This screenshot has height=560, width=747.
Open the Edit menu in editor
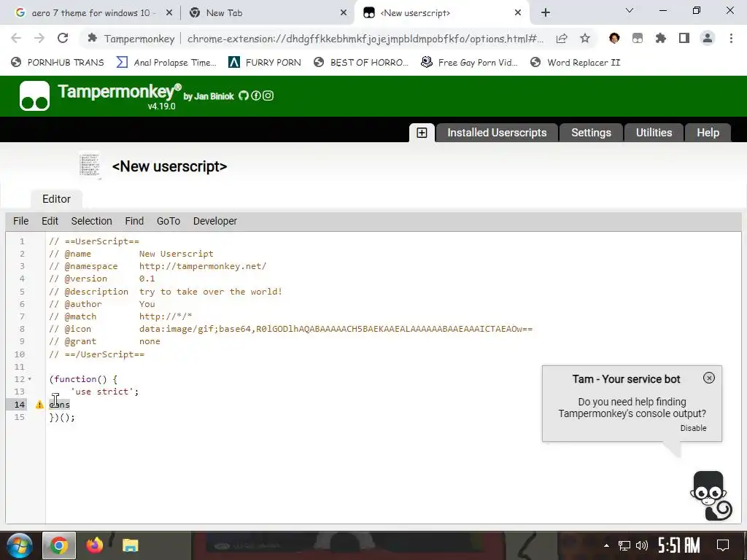point(50,222)
